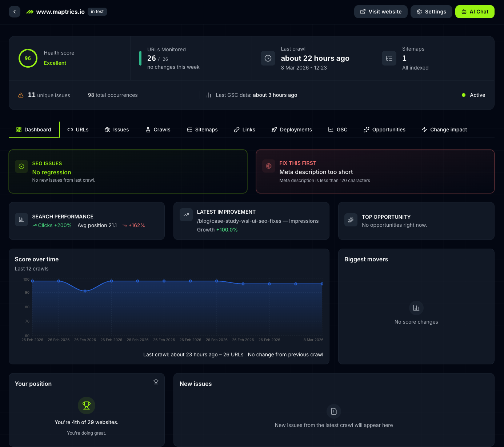Click the target icon in Fix This First card
504x447 pixels.
269,166
